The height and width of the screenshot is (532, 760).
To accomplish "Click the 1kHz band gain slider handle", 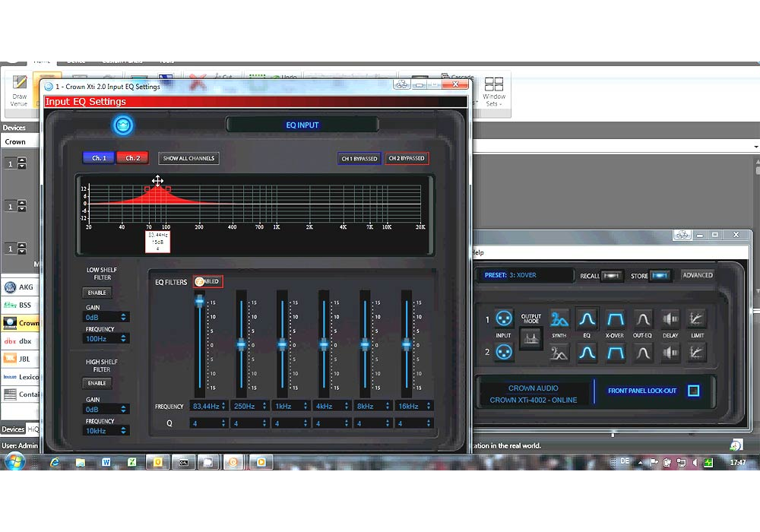I will [x=282, y=344].
